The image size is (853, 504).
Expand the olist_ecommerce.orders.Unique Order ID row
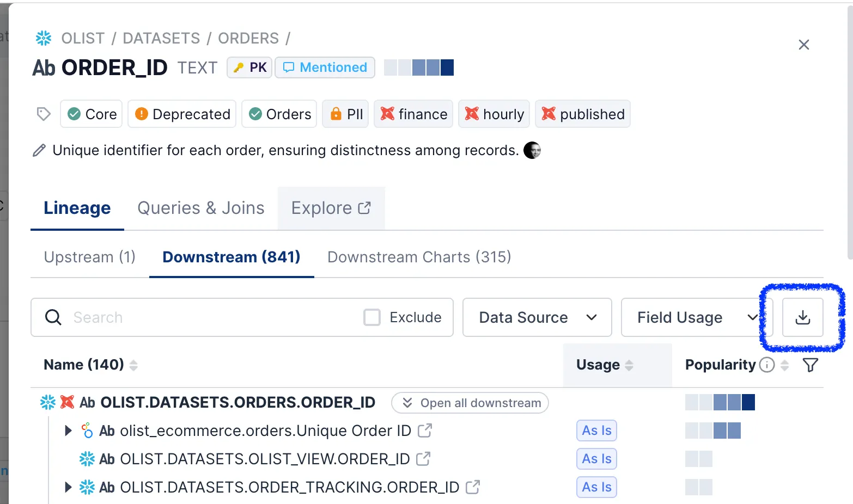coord(68,431)
